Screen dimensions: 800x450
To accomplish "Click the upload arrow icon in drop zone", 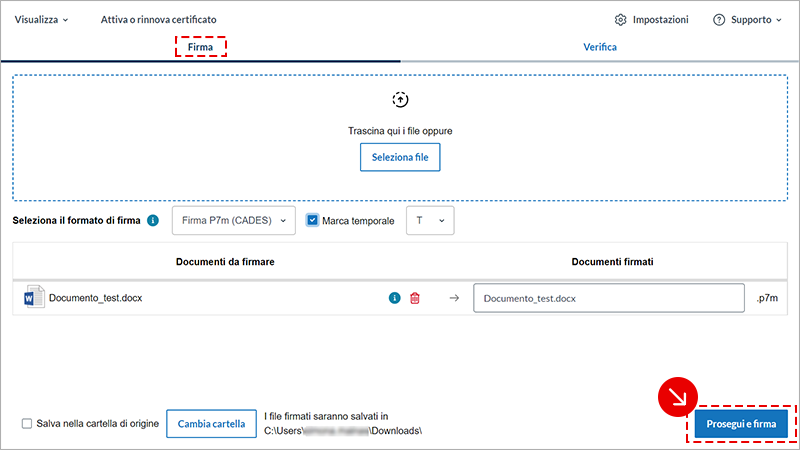I will coord(400,100).
